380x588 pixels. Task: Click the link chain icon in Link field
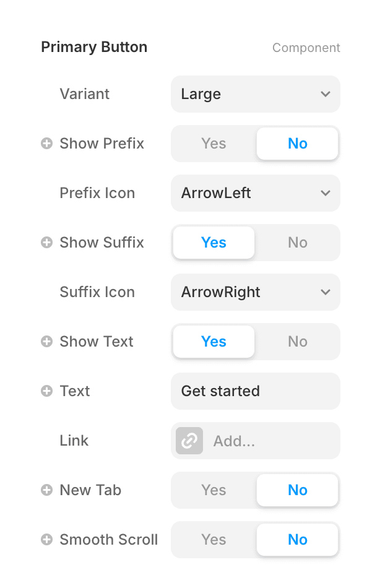189,440
